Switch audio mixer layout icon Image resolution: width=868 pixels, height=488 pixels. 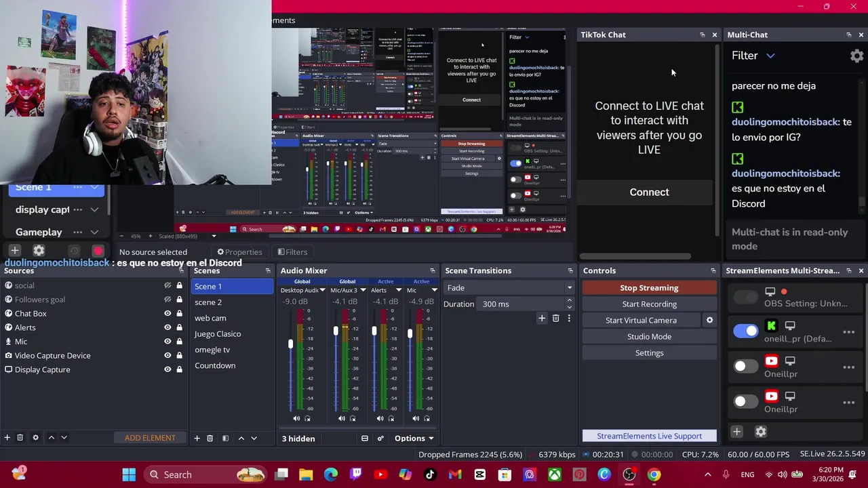point(364,439)
